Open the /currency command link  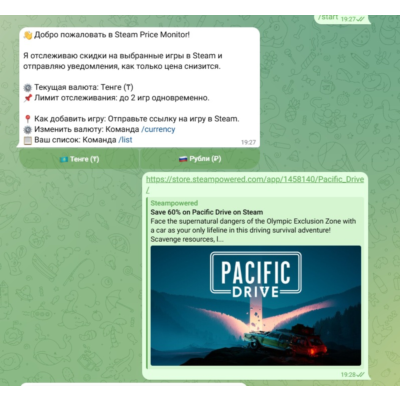coord(158,129)
